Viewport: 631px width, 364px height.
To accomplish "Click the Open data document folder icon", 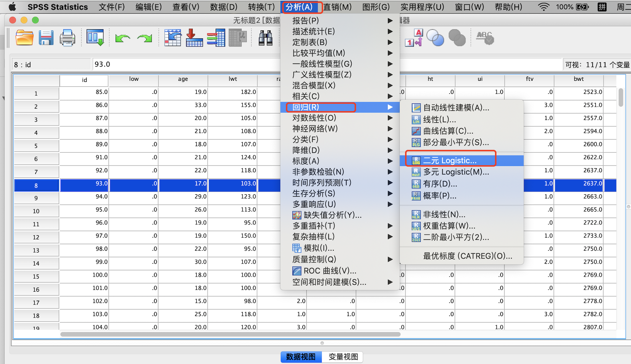I will coord(24,38).
